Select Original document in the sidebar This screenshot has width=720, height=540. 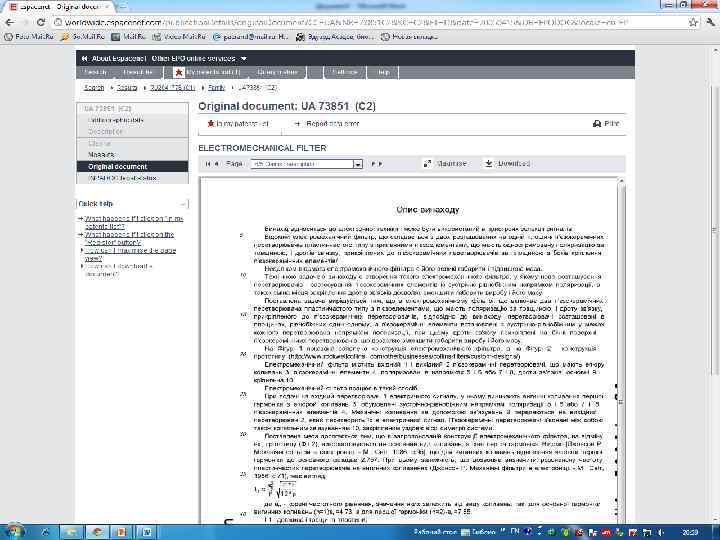coord(132,166)
